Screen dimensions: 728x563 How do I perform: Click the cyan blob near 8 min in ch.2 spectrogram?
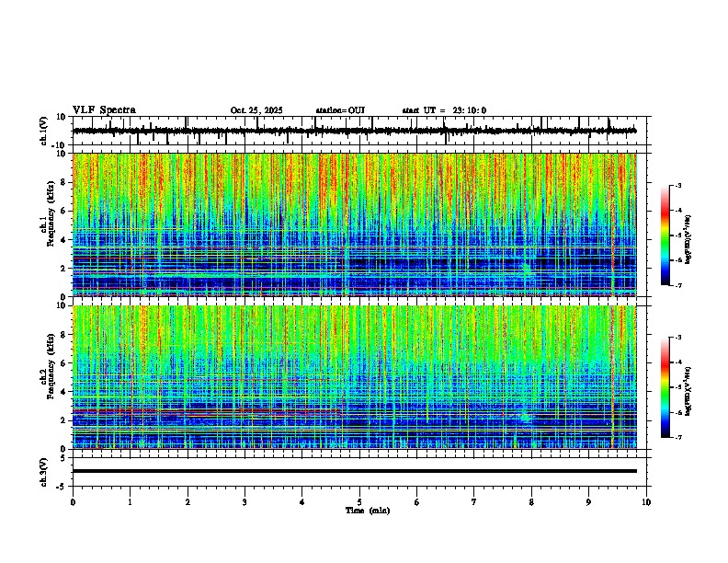(x=526, y=417)
